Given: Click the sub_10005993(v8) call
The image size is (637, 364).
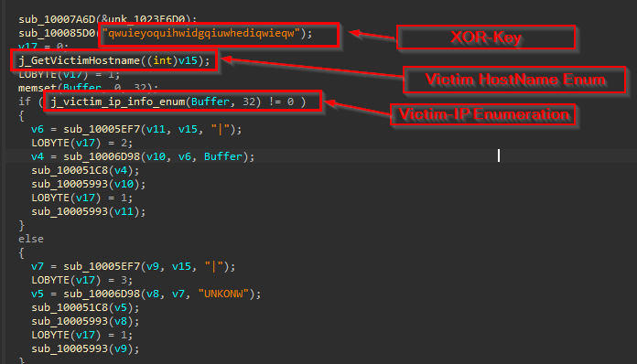Looking at the screenshot, I should tap(85, 321).
